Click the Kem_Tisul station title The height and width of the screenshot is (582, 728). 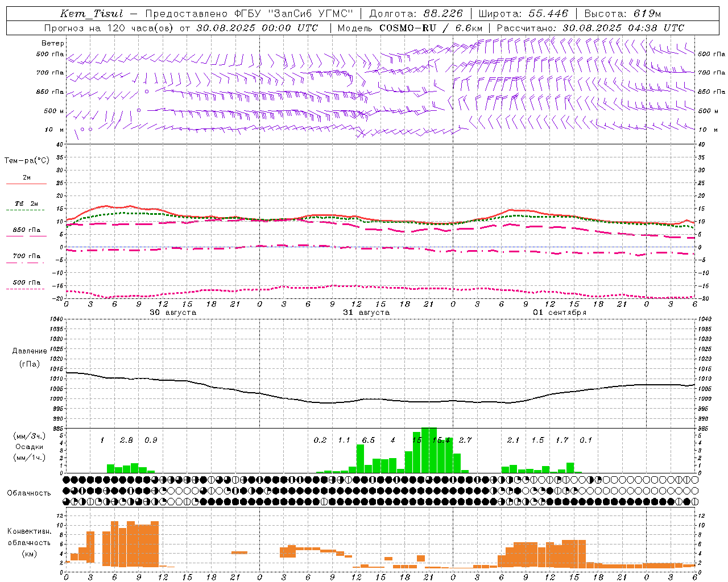(91, 14)
